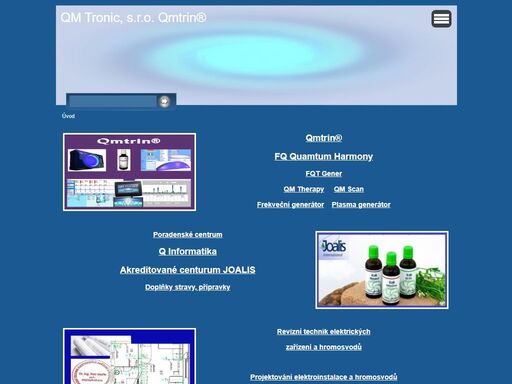Select the QM Therapy link

pyautogui.click(x=304, y=189)
